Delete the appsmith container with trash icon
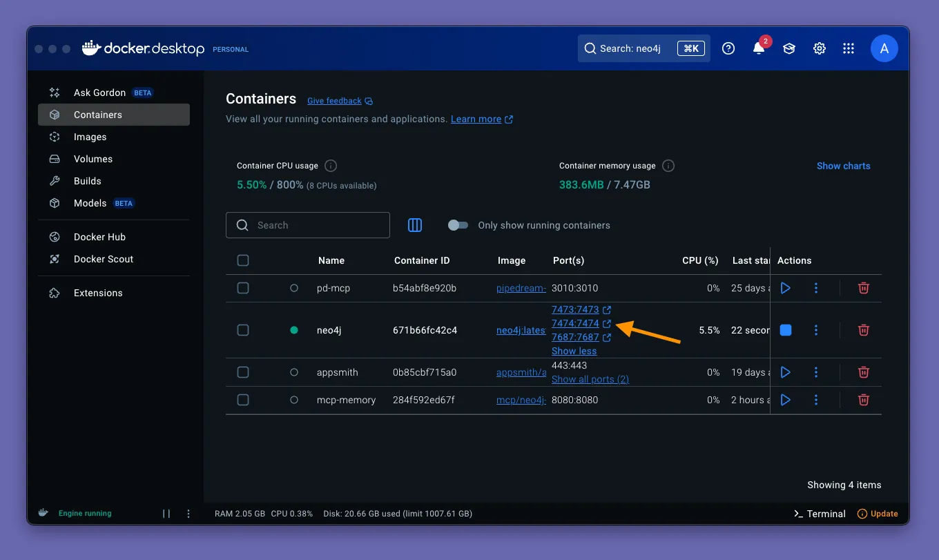The image size is (939, 560). 863,372
